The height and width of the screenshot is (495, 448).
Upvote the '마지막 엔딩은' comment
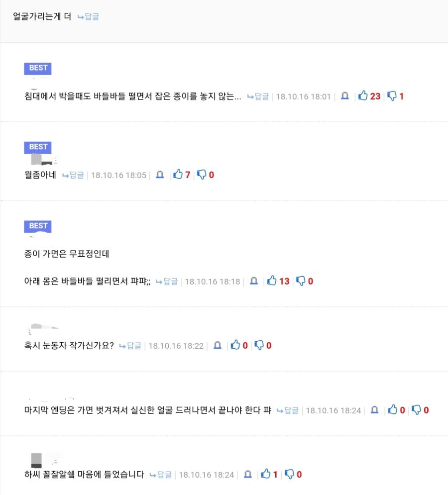(x=393, y=410)
